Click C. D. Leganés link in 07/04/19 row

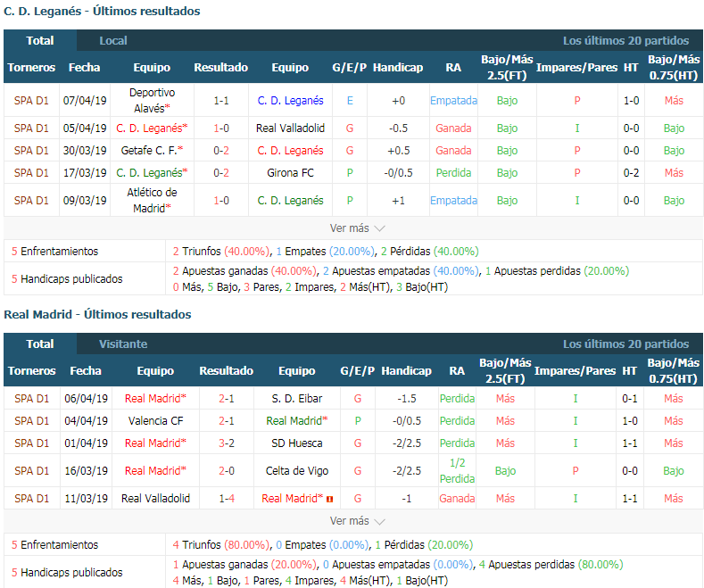pyautogui.click(x=290, y=101)
